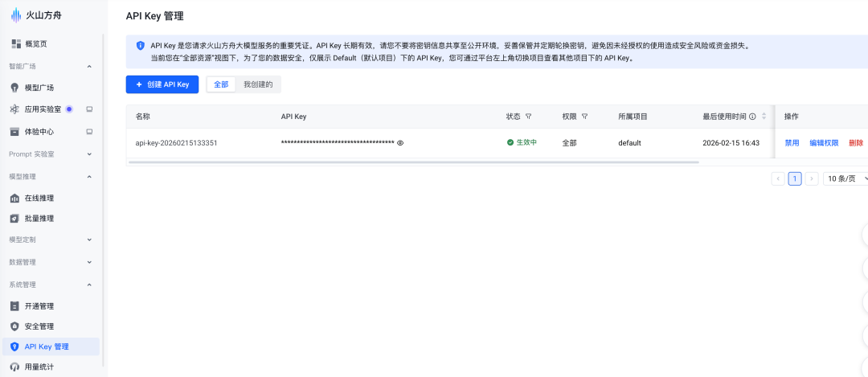Click the API Key 管理 shield icon

coord(15,346)
